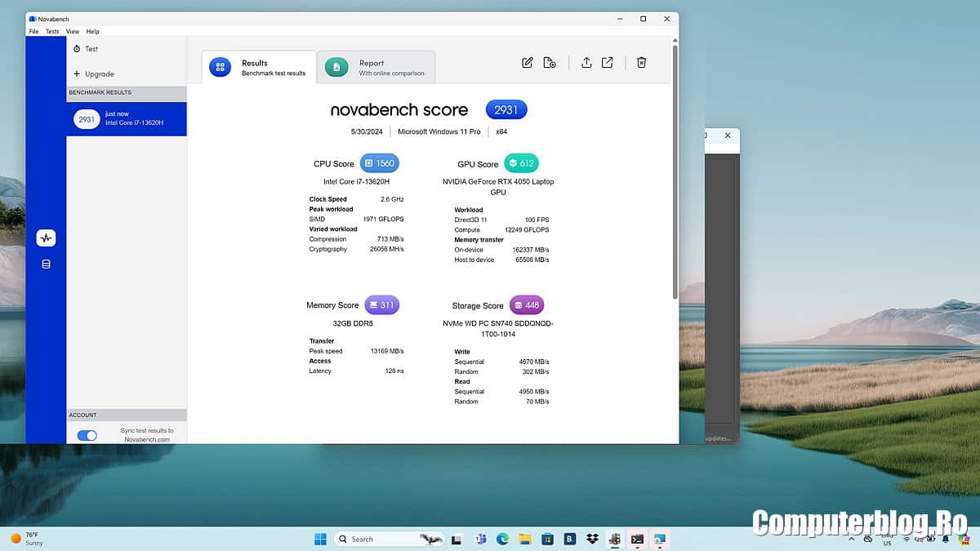Open the Tests menu

pyautogui.click(x=52, y=32)
